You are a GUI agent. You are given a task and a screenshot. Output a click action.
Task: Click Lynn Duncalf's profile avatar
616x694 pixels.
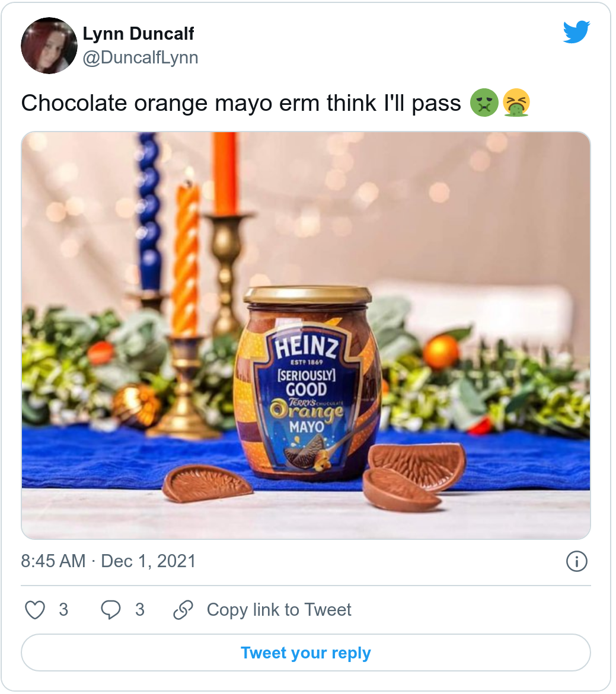(49, 46)
